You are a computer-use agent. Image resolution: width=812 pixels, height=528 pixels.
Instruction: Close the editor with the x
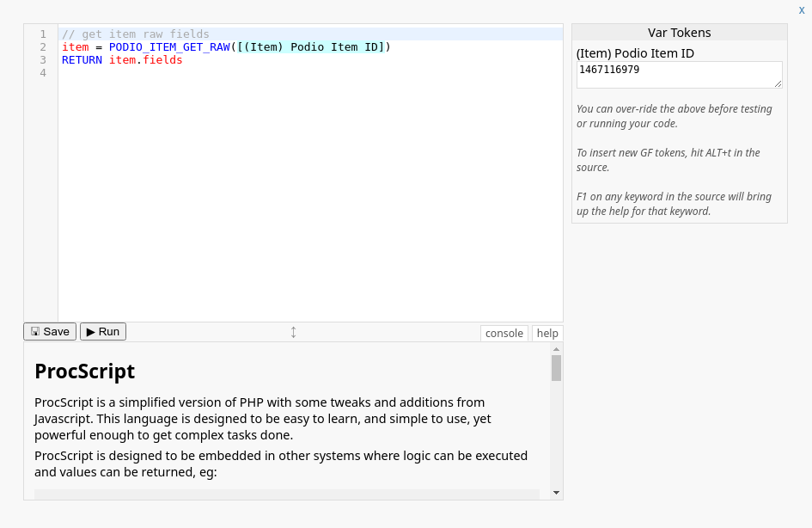tap(802, 9)
